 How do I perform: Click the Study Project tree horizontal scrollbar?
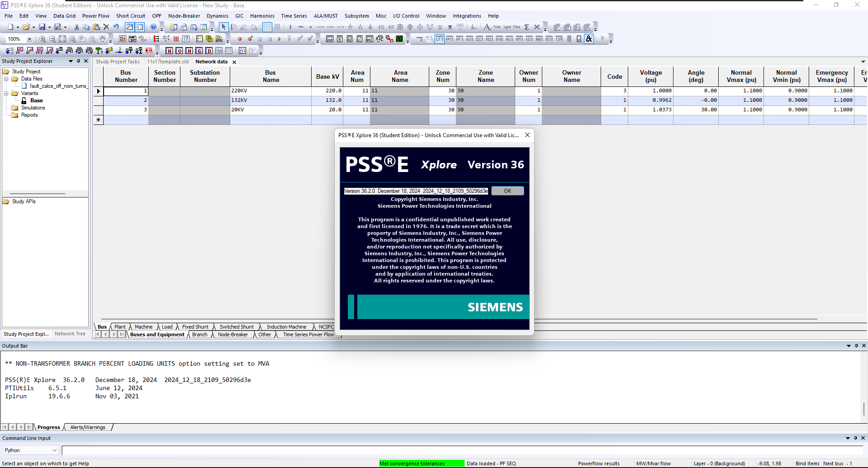tap(38, 194)
